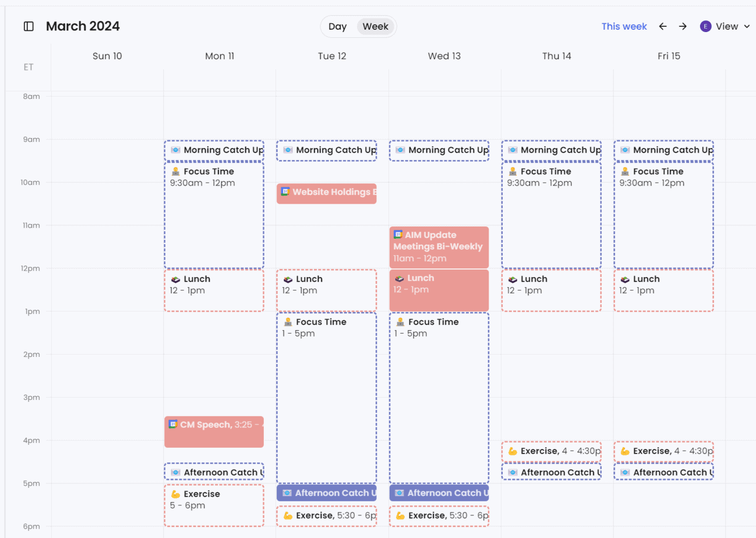
Task: Switch to Week view
Action: pos(376,26)
